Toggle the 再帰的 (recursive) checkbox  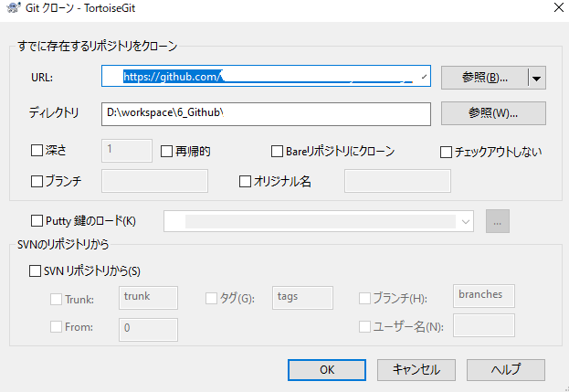click(x=167, y=151)
